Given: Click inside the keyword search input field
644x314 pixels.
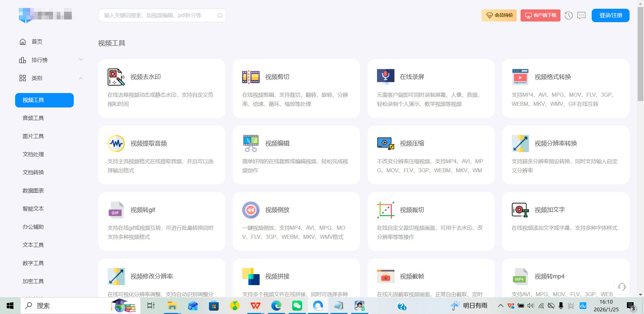Looking at the screenshot, I should [x=158, y=15].
